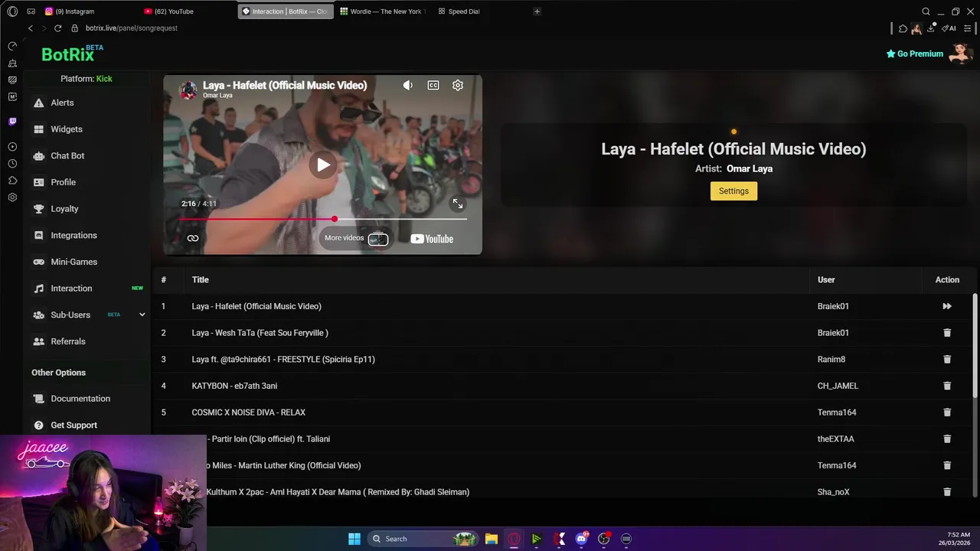Open the video on YouTube logo
The image size is (980, 551).
432,239
